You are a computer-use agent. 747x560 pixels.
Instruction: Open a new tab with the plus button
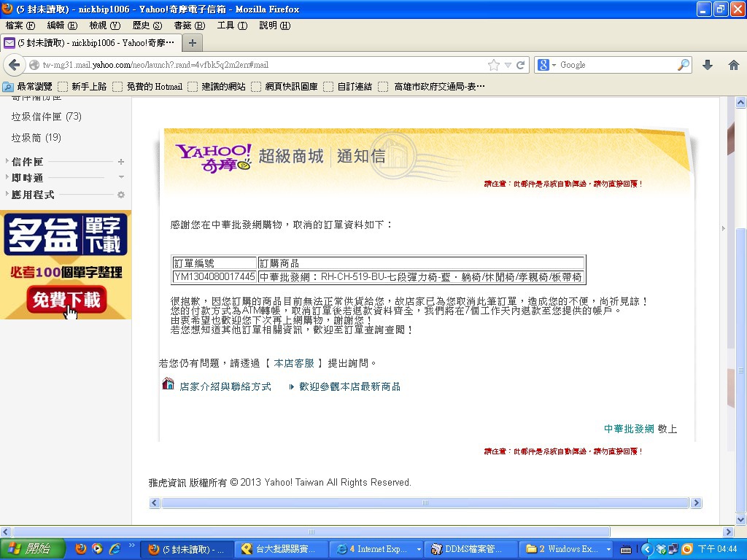click(x=193, y=43)
